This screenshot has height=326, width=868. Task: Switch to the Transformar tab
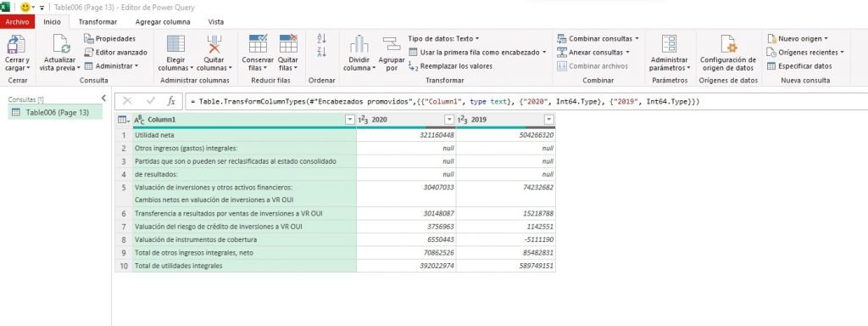[97, 22]
